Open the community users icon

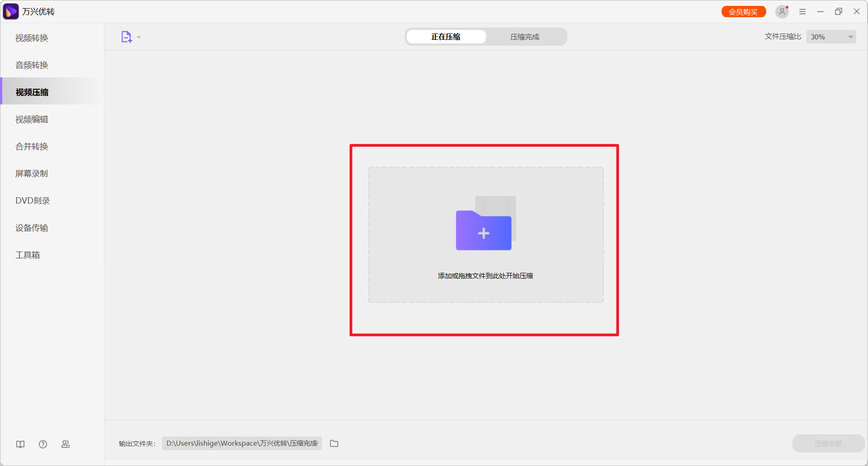pos(66,444)
